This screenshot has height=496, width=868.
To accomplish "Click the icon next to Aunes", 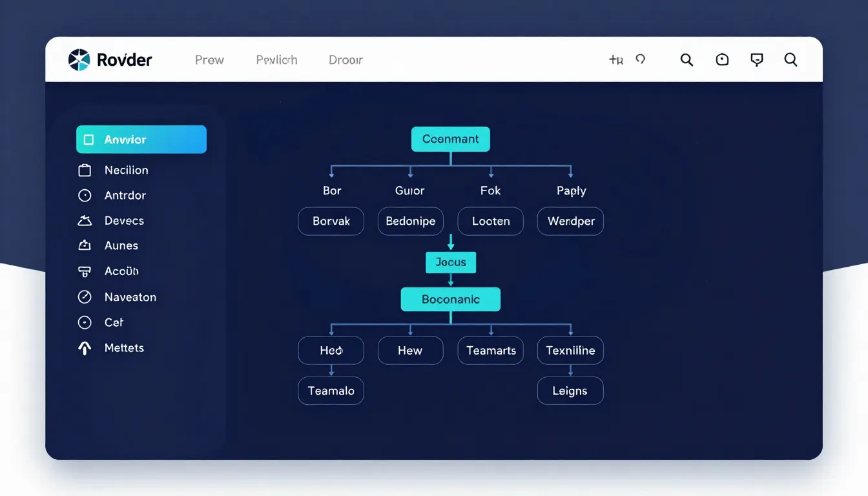I will (x=85, y=245).
